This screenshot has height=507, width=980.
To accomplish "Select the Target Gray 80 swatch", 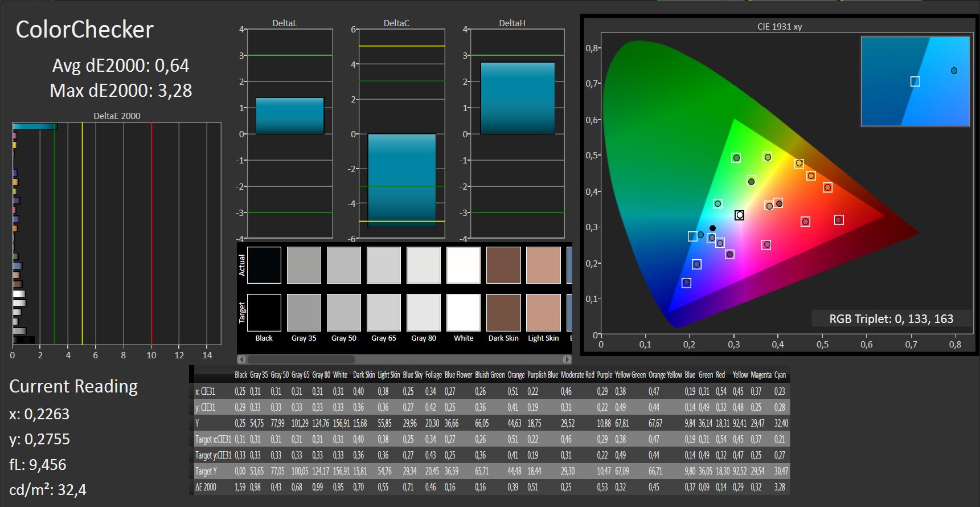I will pos(424,312).
